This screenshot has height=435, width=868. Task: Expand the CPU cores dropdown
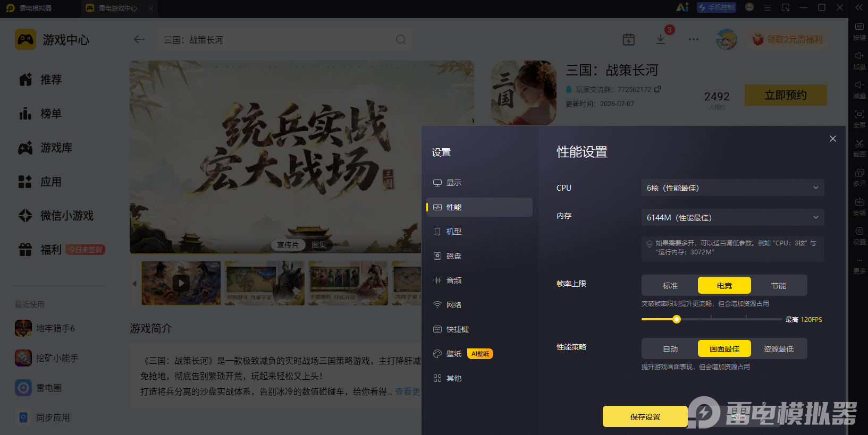click(x=732, y=188)
